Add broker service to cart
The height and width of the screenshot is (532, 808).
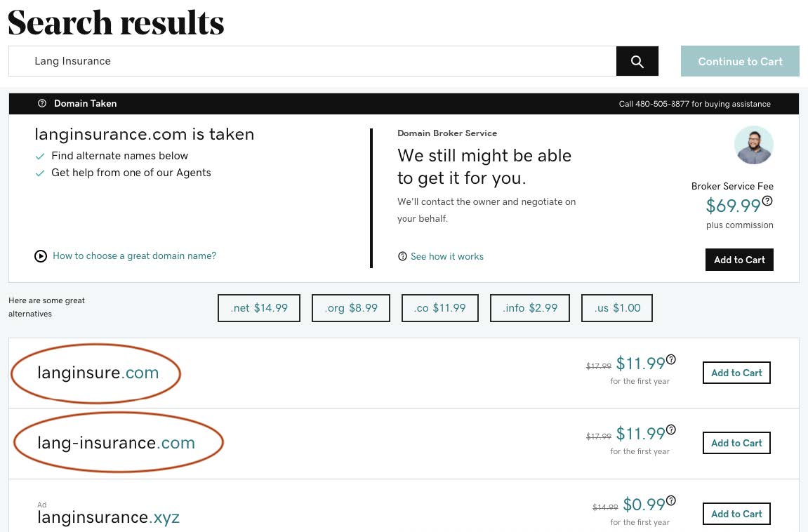pos(739,260)
